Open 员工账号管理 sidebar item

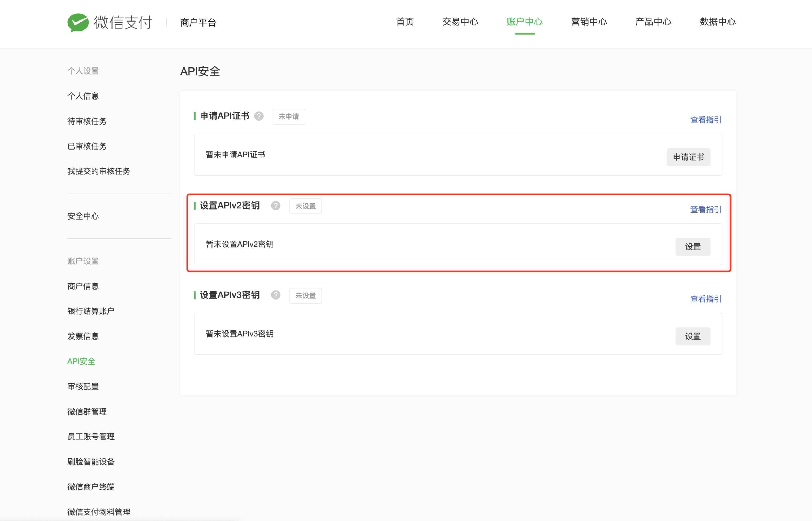90,437
